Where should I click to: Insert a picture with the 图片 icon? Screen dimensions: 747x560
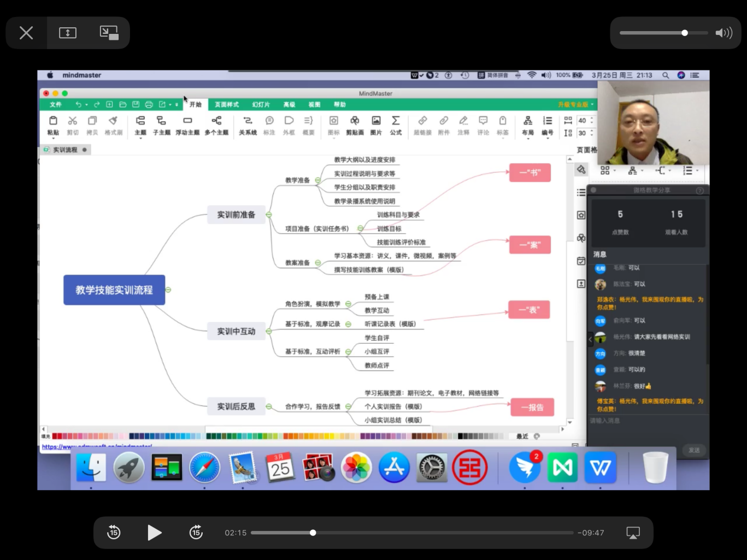point(376,125)
